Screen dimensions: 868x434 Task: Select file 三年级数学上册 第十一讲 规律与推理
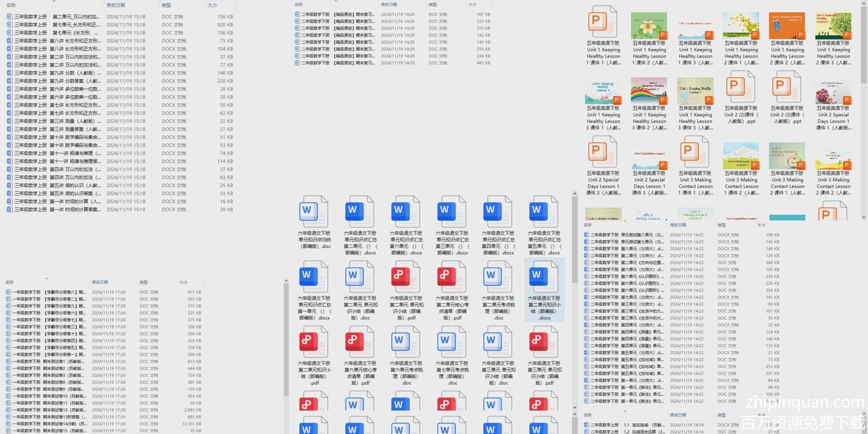coord(56,153)
